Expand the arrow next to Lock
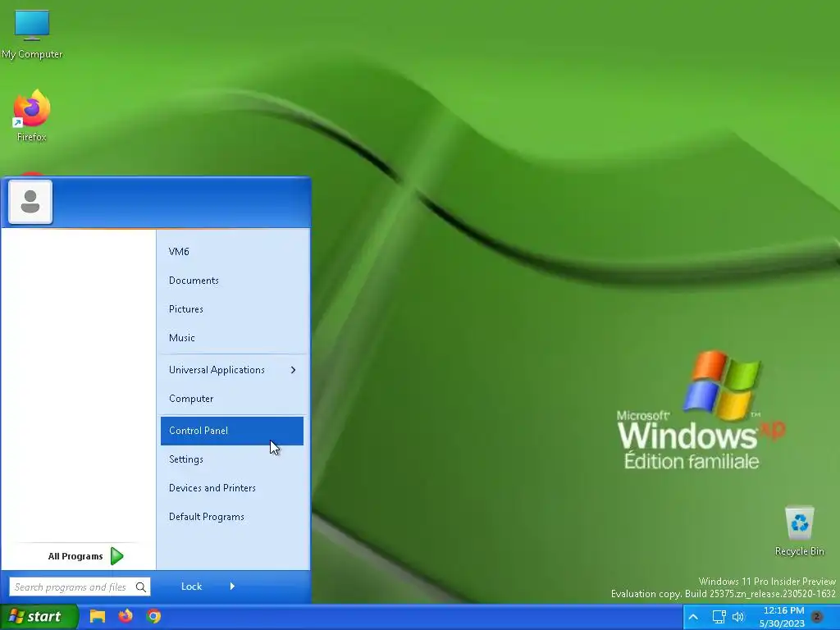Viewport: 840px width, 630px height. pos(232,586)
